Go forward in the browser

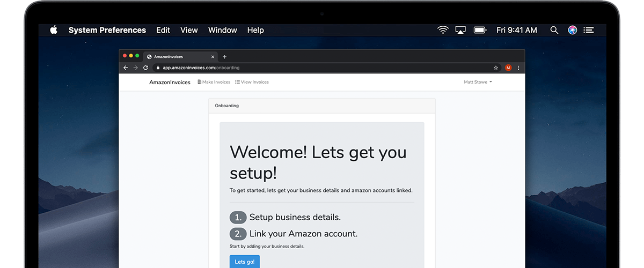click(135, 68)
